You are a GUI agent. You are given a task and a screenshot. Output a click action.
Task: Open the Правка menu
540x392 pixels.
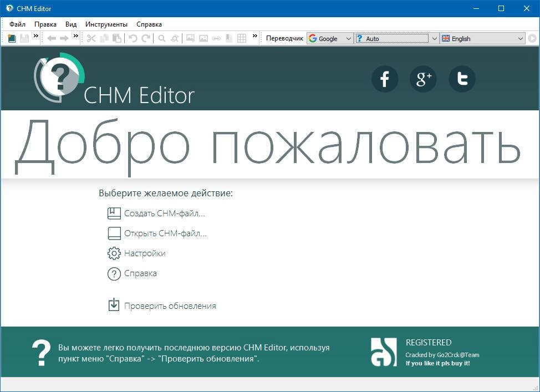click(x=45, y=24)
